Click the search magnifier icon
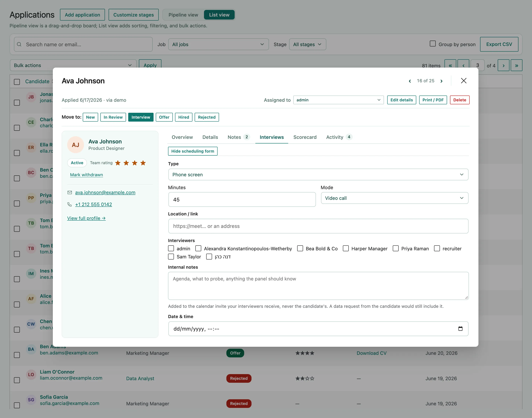Viewport: 532px width, 418px height. [x=19, y=44]
